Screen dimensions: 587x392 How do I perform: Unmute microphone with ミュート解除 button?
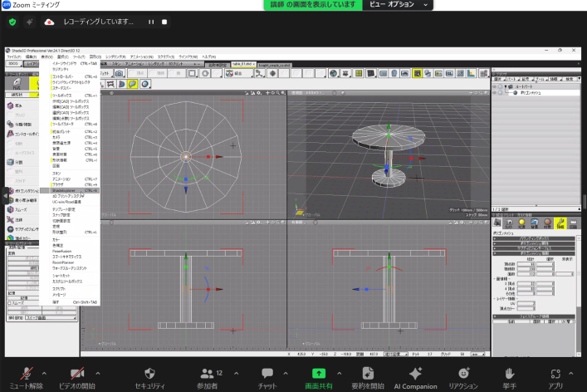27,378
